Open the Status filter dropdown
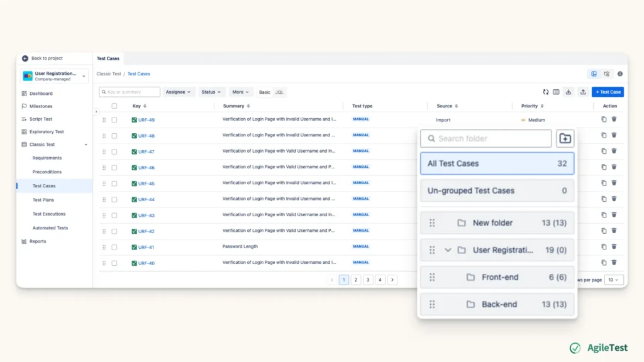This screenshot has height=362, width=644. 211,92
